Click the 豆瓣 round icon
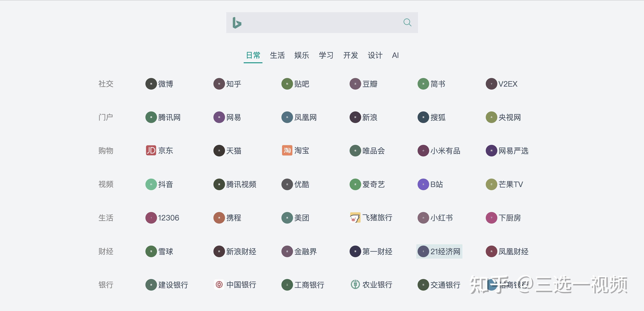644x311 pixels. pyautogui.click(x=355, y=84)
